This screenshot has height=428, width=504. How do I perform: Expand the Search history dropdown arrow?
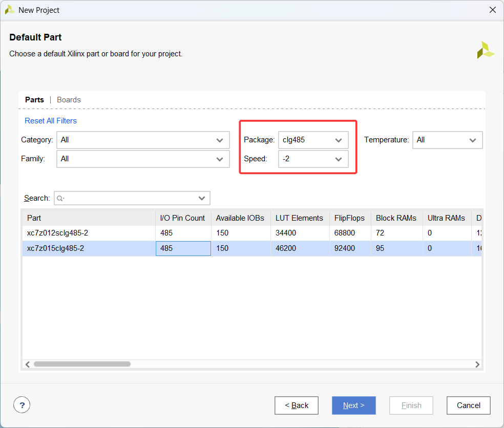(x=202, y=198)
